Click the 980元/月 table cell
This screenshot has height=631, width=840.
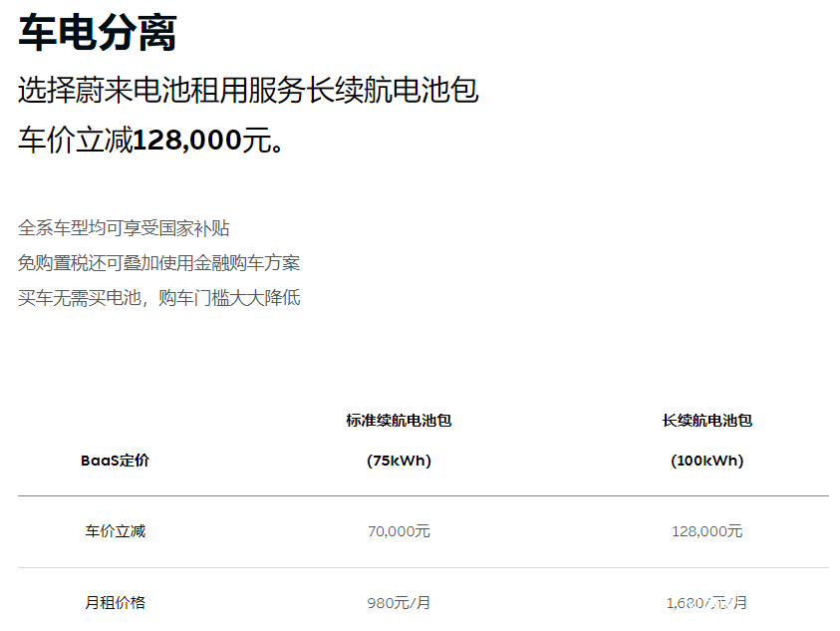click(x=400, y=603)
